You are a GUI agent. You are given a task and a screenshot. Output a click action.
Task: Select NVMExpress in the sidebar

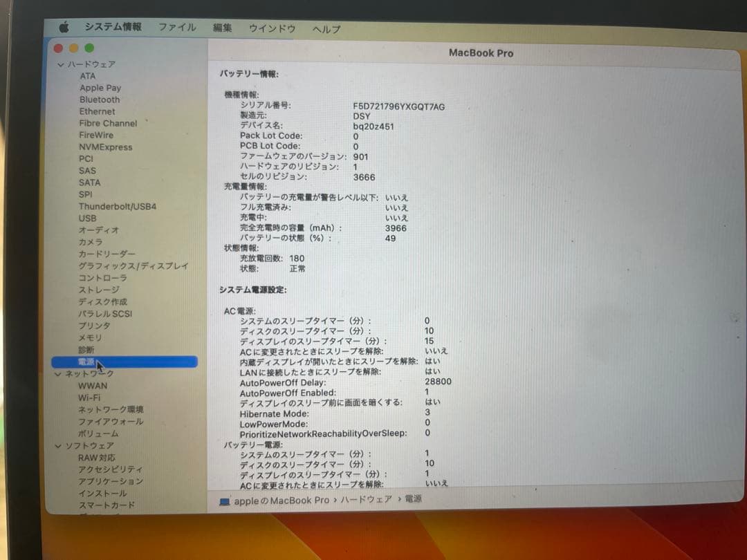pos(106,148)
